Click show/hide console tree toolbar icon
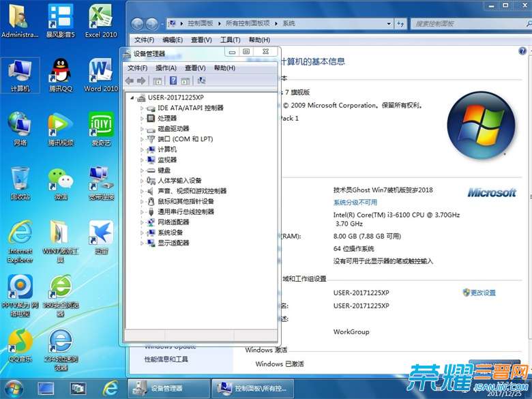The height and width of the screenshot is (399, 532). pyautogui.click(x=157, y=80)
